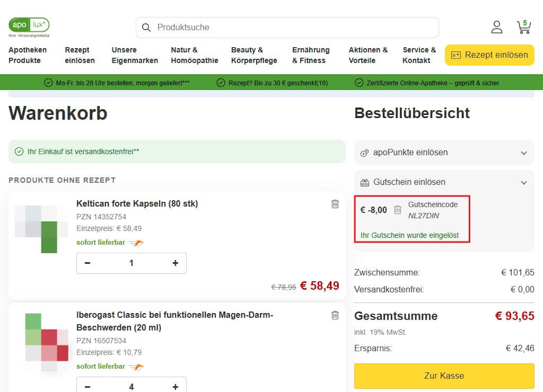The image size is (543, 392).
Task: Open Beauty & Körperpflege menu
Action: 254,55
